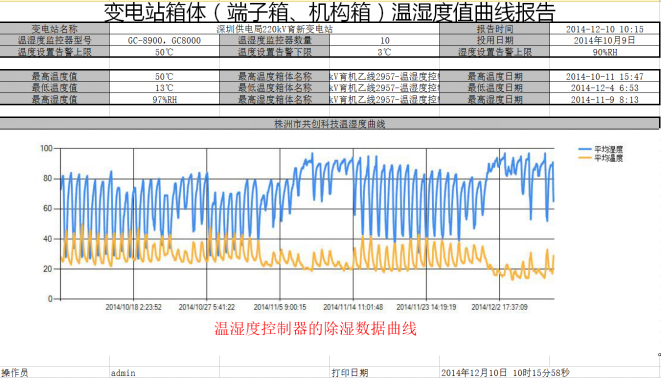Click the 最低温度日期 label cell
The image size is (662, 378).
click(x=494, y=88)
